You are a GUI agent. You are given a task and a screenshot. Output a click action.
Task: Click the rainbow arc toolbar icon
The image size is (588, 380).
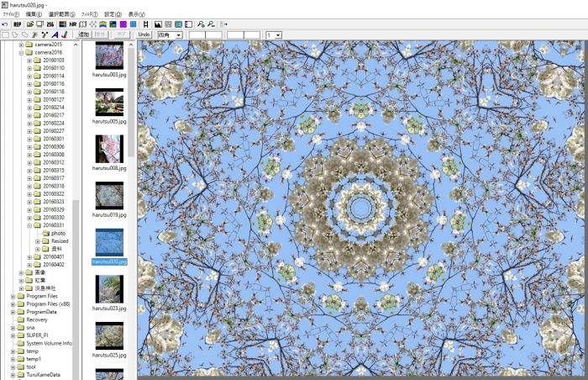[102, 24]
